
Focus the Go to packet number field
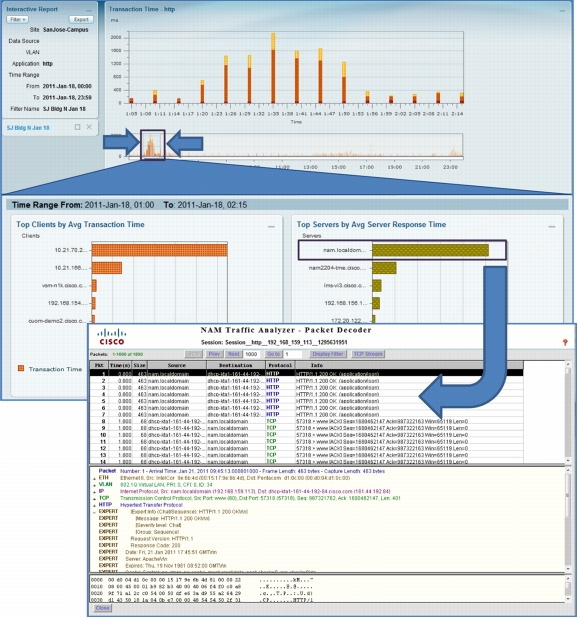293,354
